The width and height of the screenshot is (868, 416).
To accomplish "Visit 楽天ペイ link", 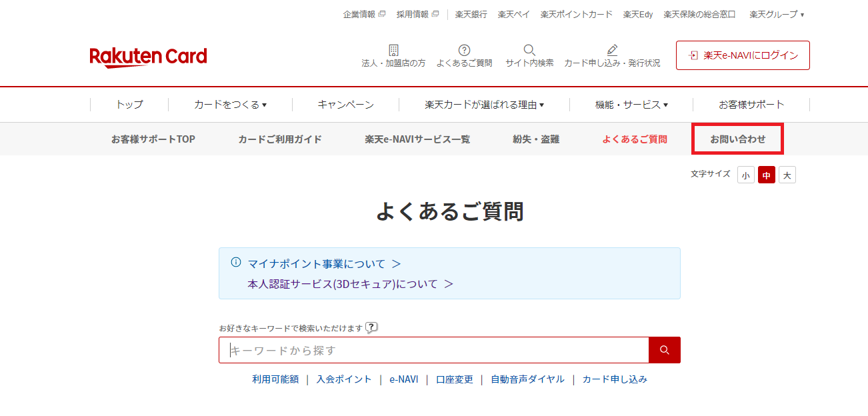I will pyautogui.click(x=514, y=14).
